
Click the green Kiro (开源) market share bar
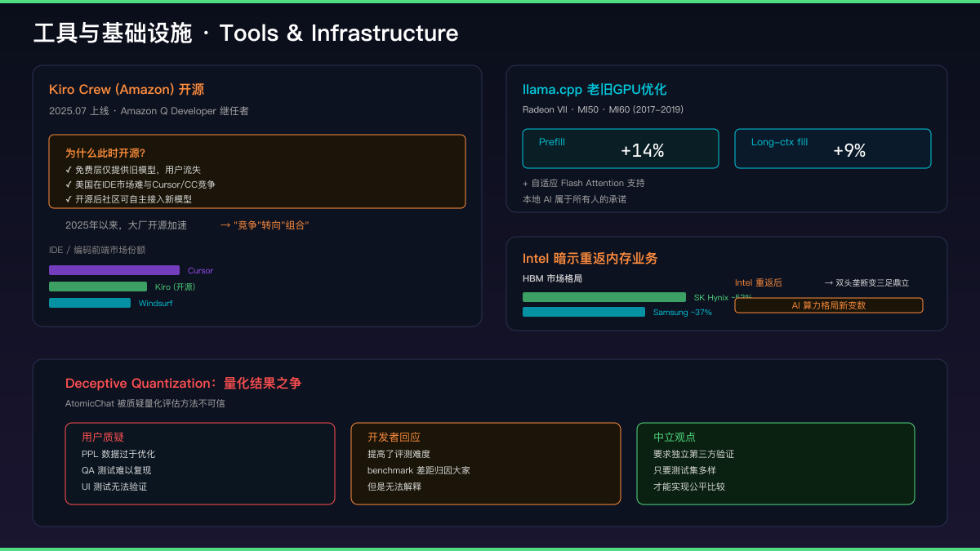click(98, 287)
